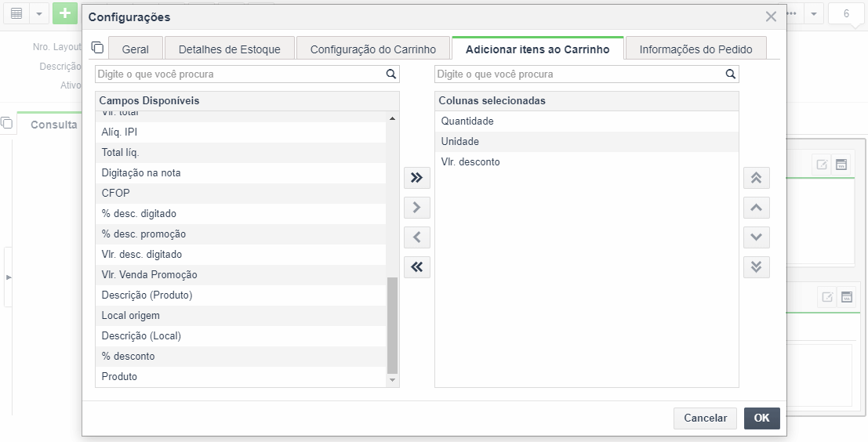
Task: Open the Detalhes de Estoque tab
Action: pos(229,49)
